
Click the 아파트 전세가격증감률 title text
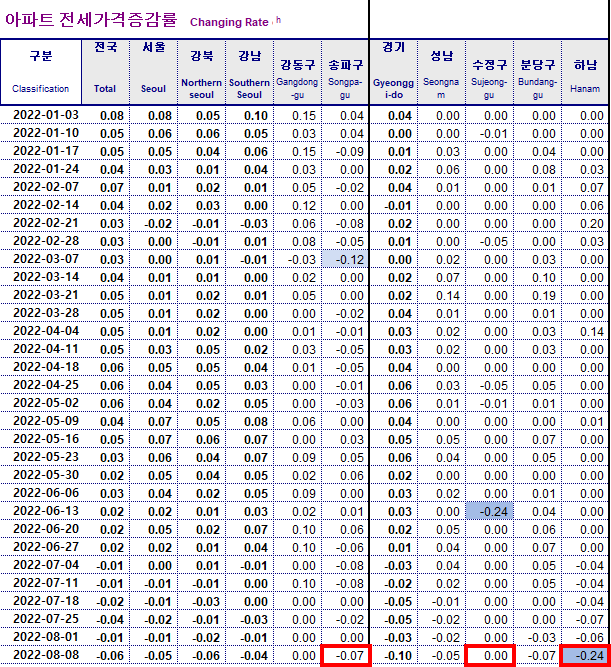point(91,20)
